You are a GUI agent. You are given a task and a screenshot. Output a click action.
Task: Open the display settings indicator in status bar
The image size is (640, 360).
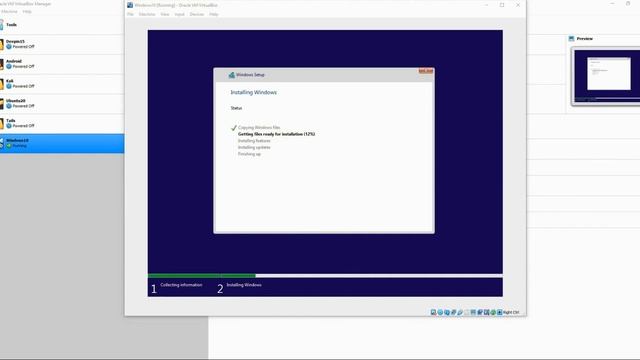(473, 312)
